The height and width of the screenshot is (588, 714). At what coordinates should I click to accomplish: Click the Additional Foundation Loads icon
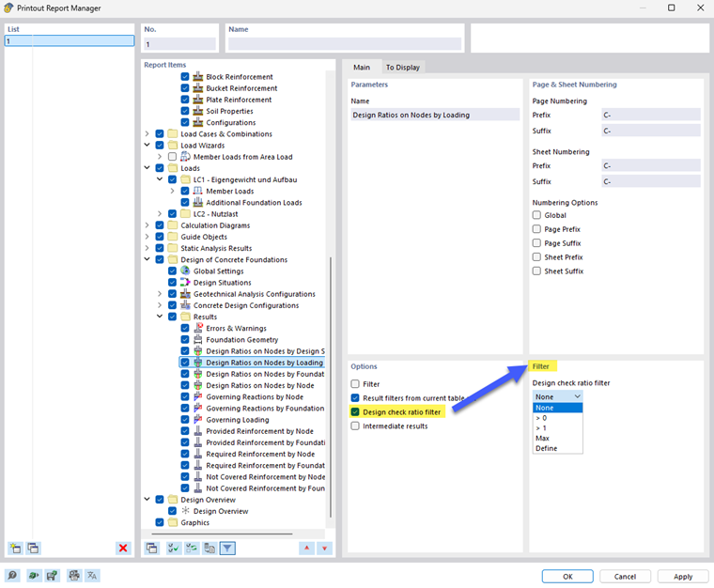(x=198, y=202)
